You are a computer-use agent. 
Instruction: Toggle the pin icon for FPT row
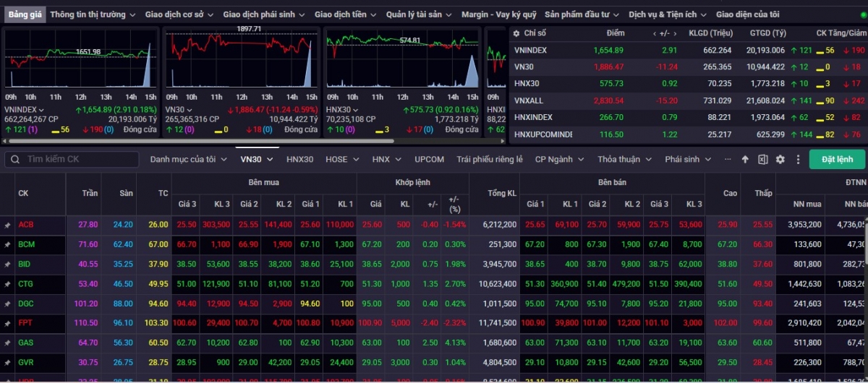click(7, 323)
